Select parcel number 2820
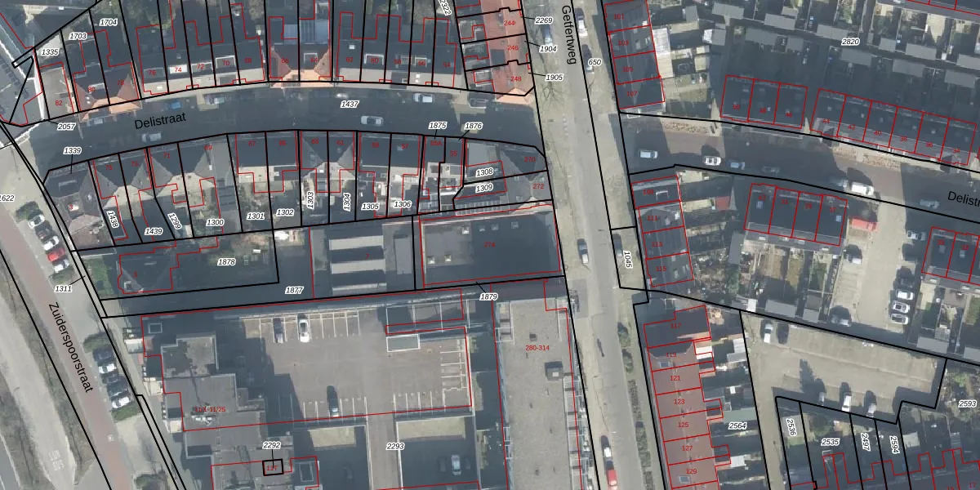The width and height of the screenshot is (980, 490). pyautogui.click(x=850, y=42)
